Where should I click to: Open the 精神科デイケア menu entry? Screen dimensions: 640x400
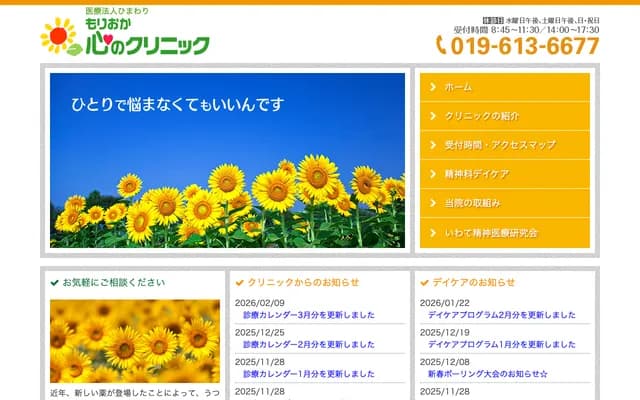tap(477, 174)
